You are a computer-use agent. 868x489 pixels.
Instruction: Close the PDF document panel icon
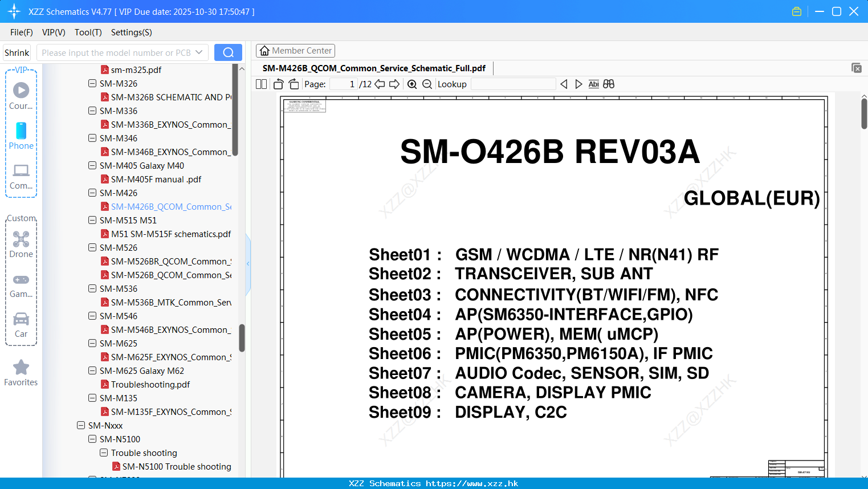pyautogui.click(x=857, y=68)
